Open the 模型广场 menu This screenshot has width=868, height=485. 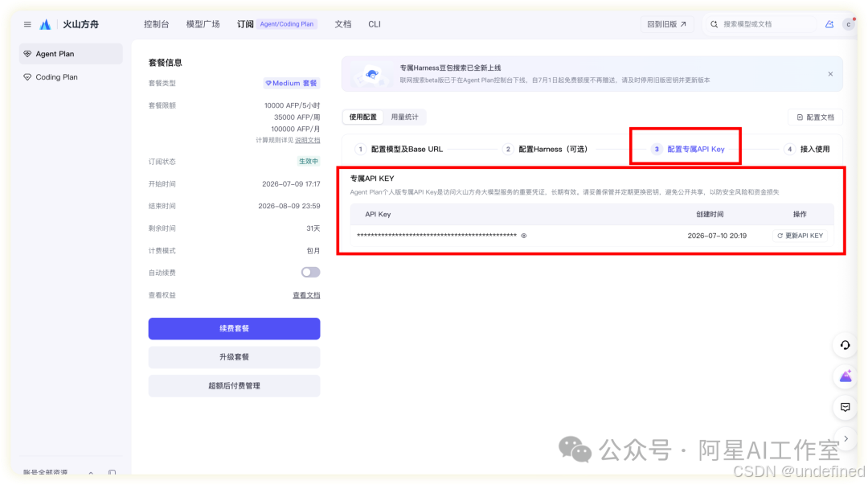click(203, 24)
